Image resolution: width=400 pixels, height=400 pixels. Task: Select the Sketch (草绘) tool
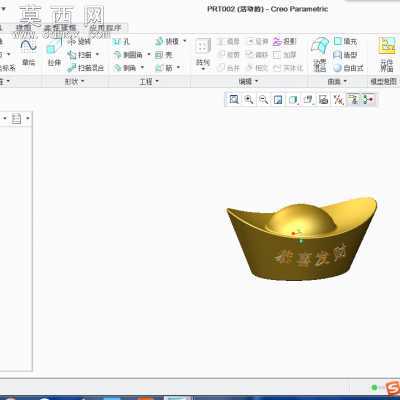coord(29,52)
